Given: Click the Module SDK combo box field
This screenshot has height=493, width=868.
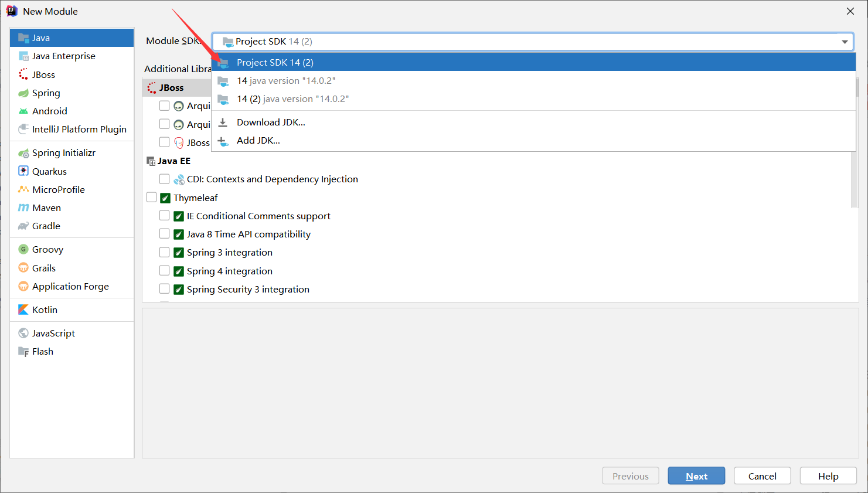Looking at the screenshot, I should pos(532,42).
